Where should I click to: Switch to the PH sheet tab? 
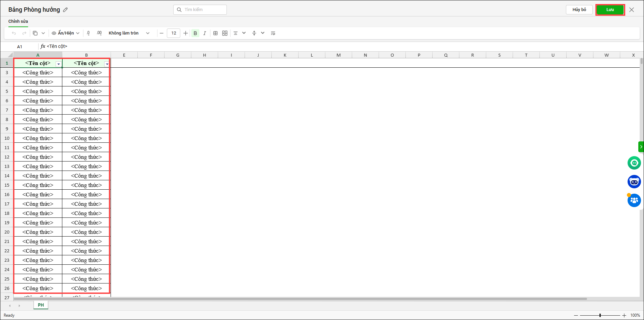point(41,305)
